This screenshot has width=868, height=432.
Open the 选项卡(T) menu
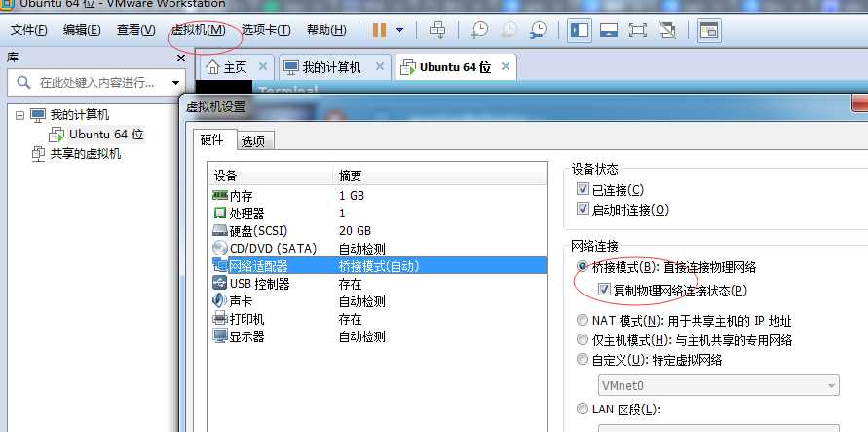click(x=266, y=30)
